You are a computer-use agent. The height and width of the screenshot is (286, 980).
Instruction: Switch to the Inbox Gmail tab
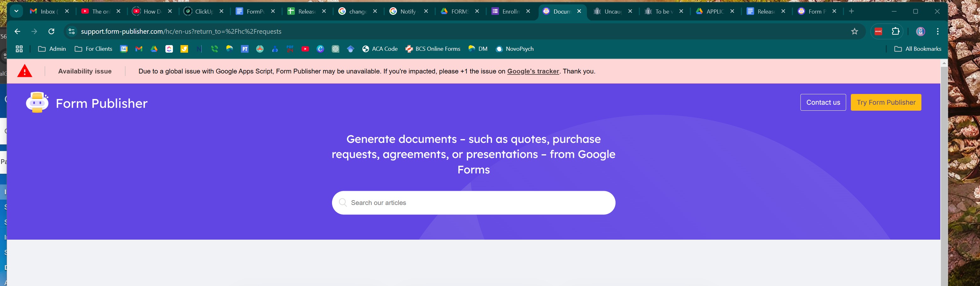tap(48, 11)
